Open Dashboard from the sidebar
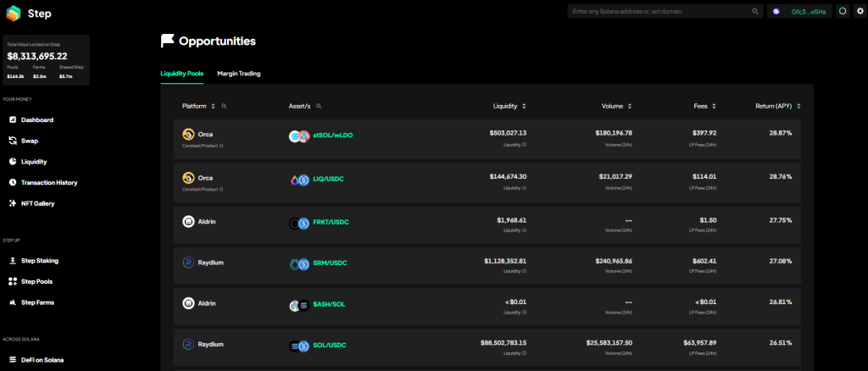Viewport: 868px width, 371px height. click(x=31, y=120)
